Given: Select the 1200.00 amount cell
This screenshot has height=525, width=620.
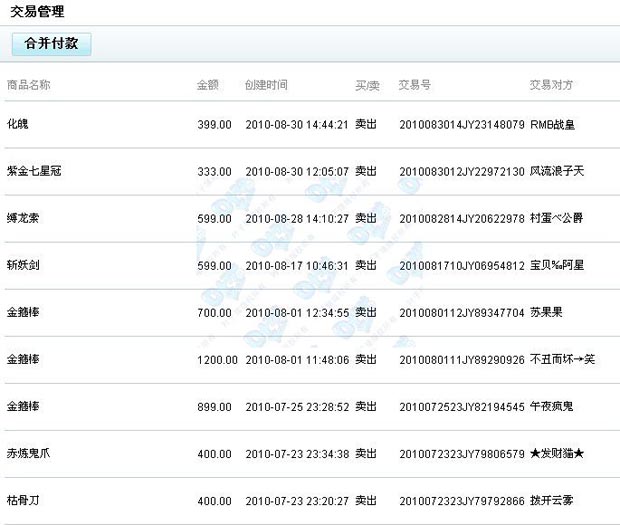Looking at the screenshot, I should (x=213, y=359).
